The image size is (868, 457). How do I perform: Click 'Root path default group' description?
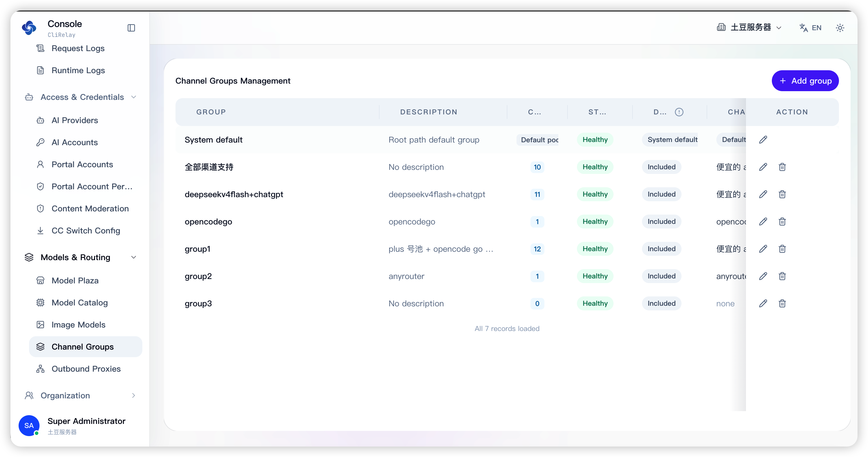(434, 140)
